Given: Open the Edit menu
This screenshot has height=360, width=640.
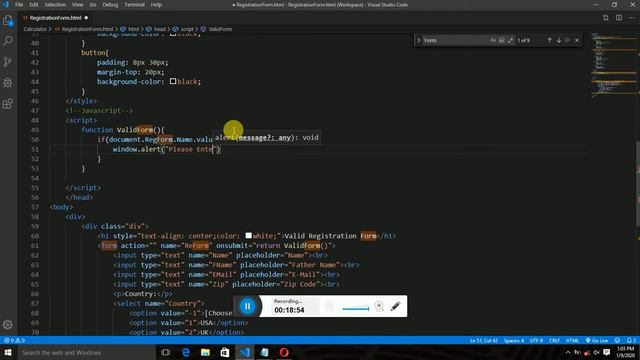Looking at the screenshot, I should pyautogui.click(x=34, y=4).
